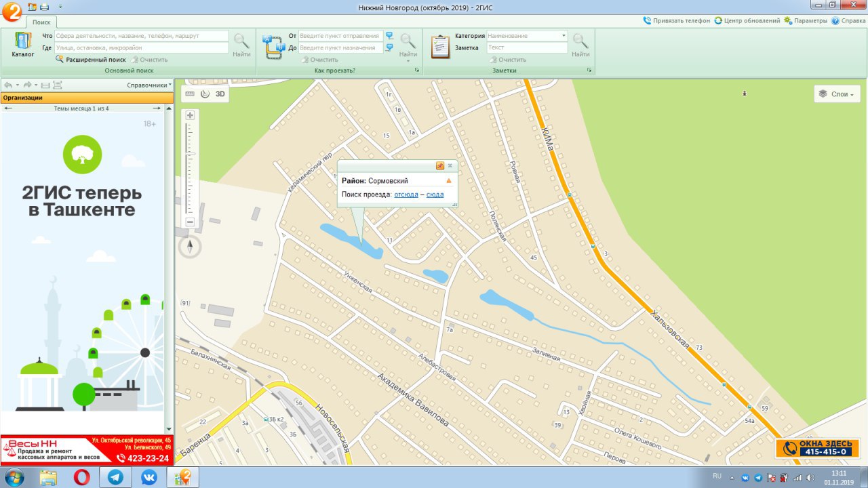This screenshot has width=868, height=488.
Task: Click the print icon in the quick access bar
Action: [x=44, y=6]
